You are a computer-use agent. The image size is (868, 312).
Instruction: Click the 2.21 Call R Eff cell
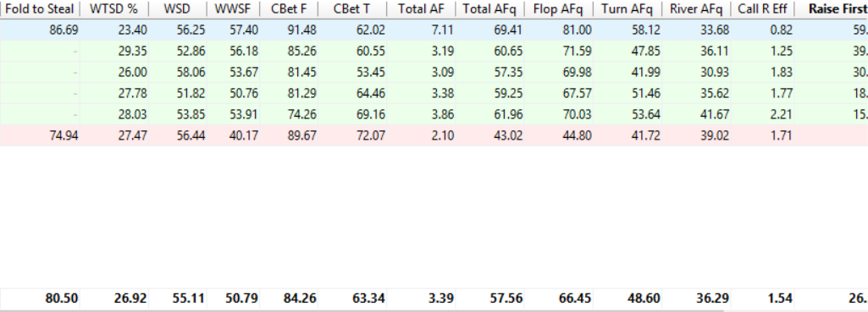[x=762, y=114]
